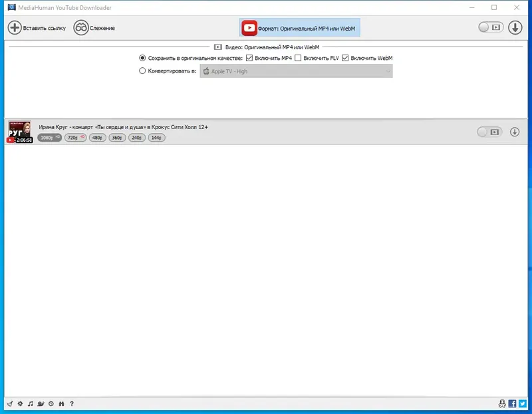The image size is (532, 414).
Task: Start all downloads with top arrow icon
Action: click(x=515, y=27)
